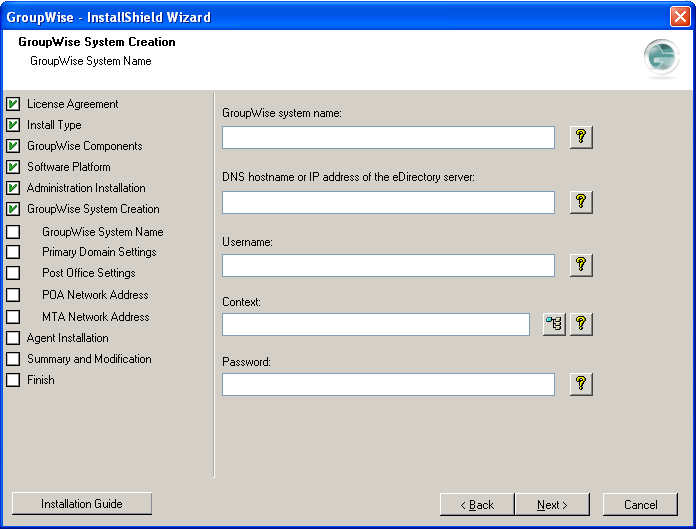Click help icon beside Context field

click(581, 324)
